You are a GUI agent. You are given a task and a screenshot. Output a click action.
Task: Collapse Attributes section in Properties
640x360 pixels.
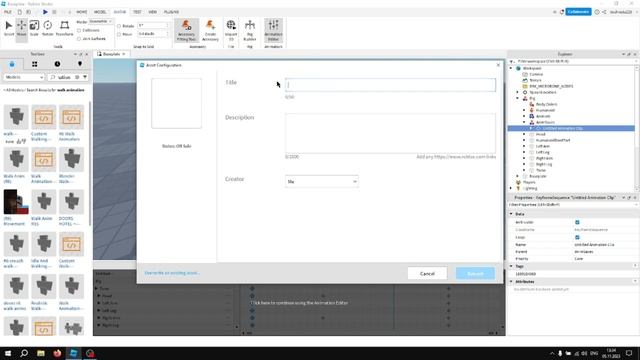[x=511, y=282]
